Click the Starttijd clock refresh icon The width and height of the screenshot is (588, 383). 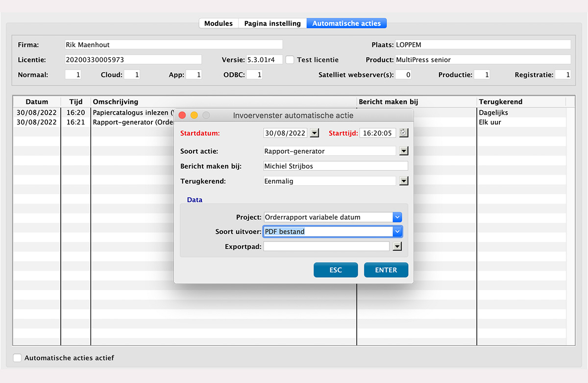click(x=403, y=133)
